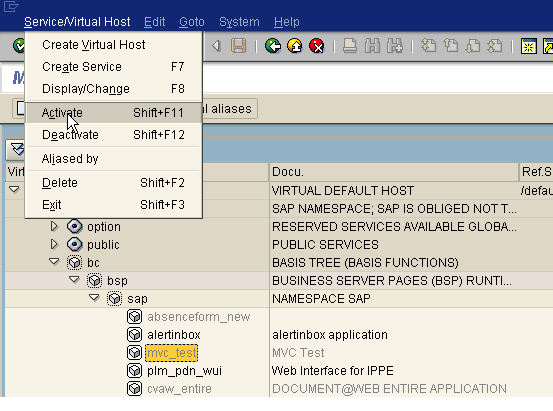Click the First Page icon
This screenshot has width=553, height=411.
pos(429,46)
